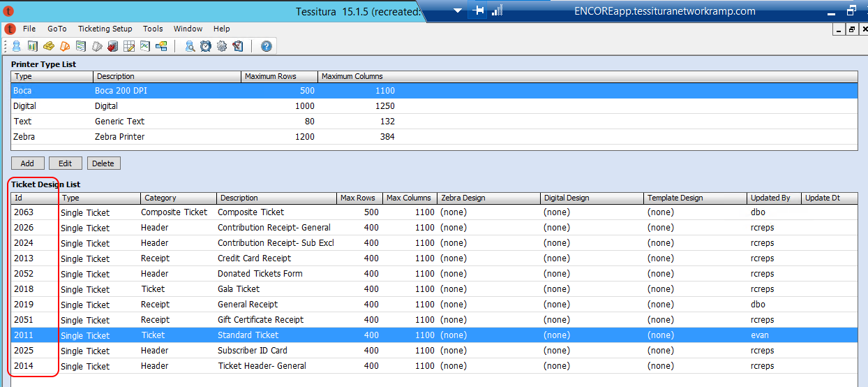Open the File menu
The image size is (868, 387).
[29, 29]
